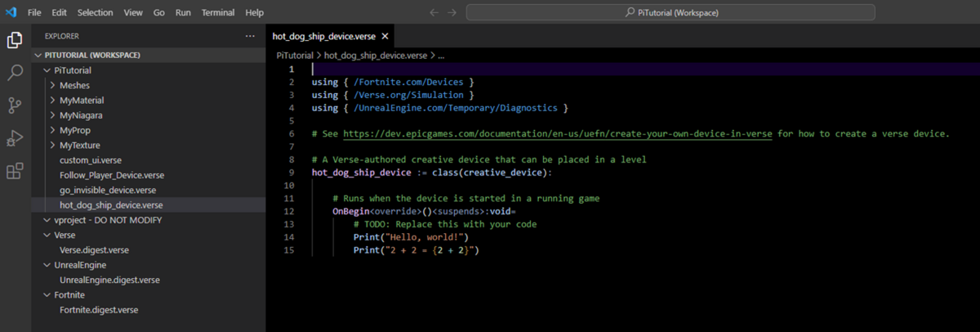Open the Run and Debug view icon
This screenshot has width=980, height=332.
(x=15, y=138)
